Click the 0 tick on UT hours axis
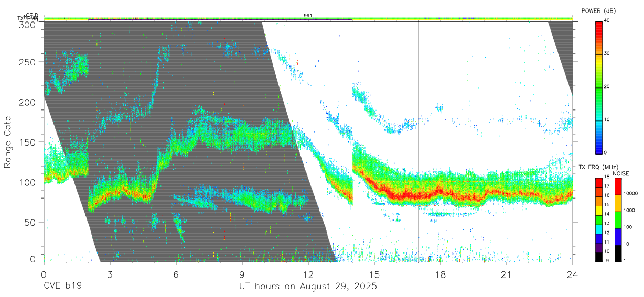Image resolution: width=644 pixels, height=297 pixels. (x=44, y=274)
